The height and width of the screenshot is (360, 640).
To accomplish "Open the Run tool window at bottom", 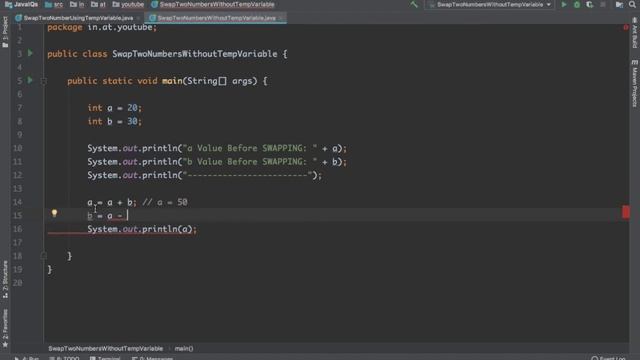I will (x=27, y=358).
